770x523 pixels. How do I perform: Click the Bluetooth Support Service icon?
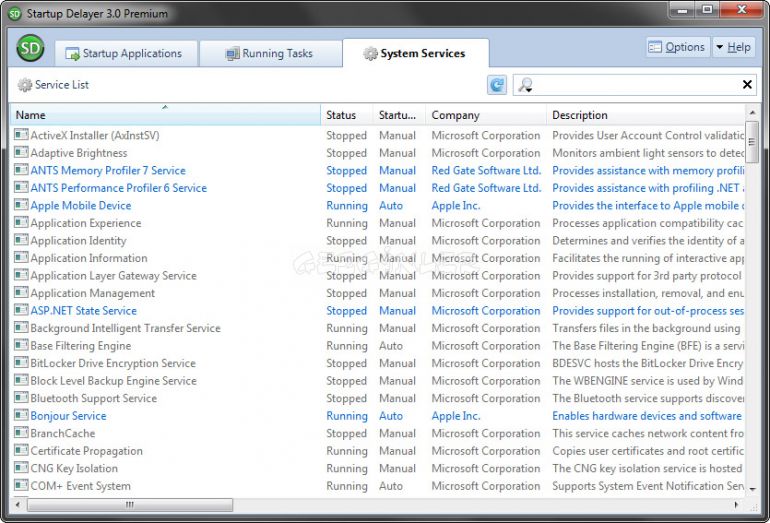(21, 397)
